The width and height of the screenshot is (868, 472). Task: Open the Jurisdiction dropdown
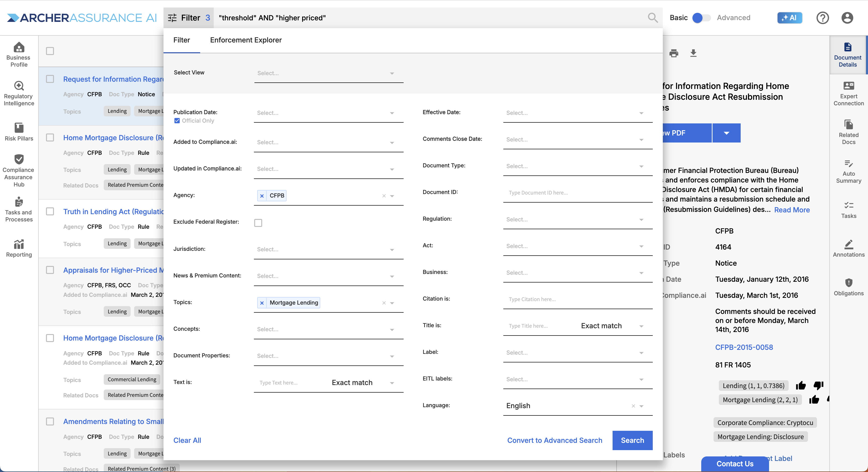(329, 250)
